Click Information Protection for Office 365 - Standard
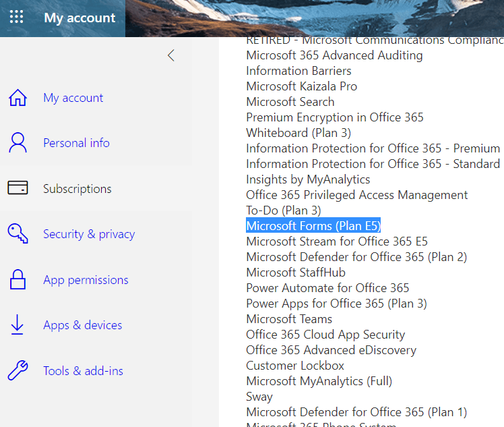Image resolution: width=504 pixels, height=427 pixels. point(373,164)
